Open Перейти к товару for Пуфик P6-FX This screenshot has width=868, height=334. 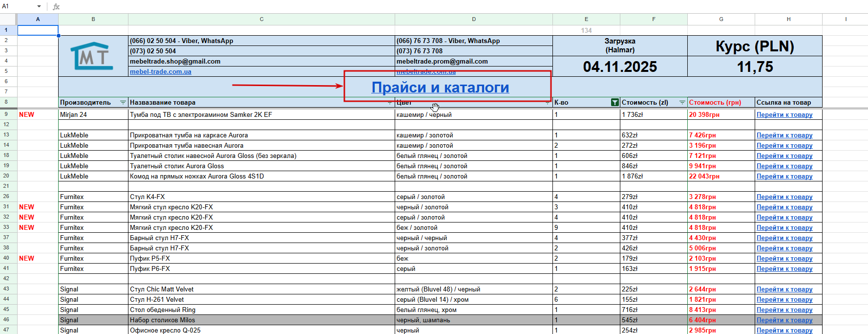[784, 269]
